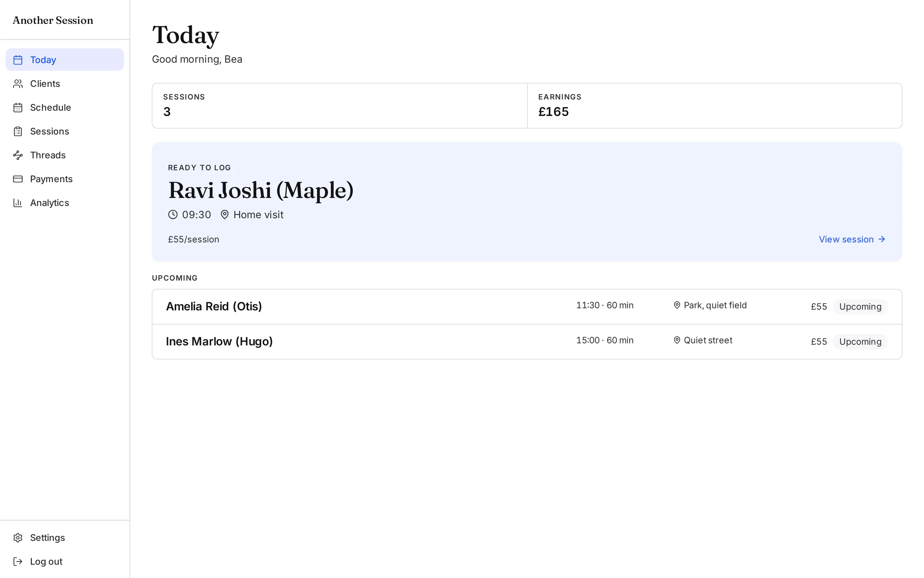This screenshot has height=578, width=924.
Task: Select the Analytics menu item
Action: (x=64, y=202)
